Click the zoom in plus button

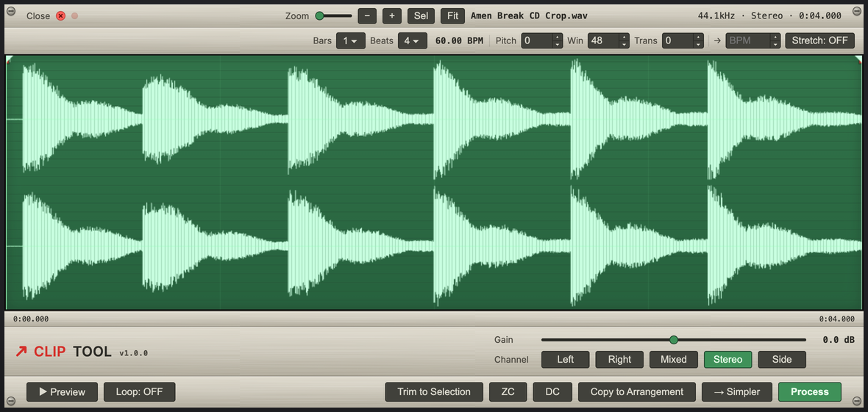392,16
